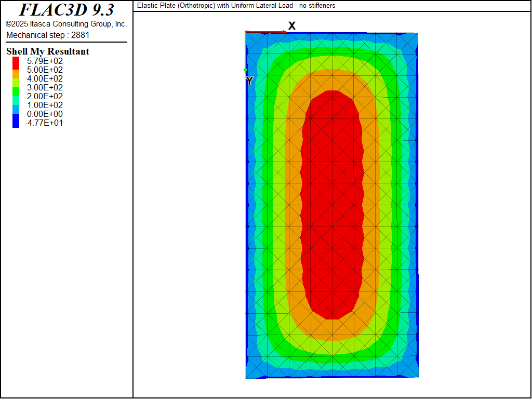532x399 pixels.
Task: Click the 1.00E+02 legend value label
Action: 44,105
